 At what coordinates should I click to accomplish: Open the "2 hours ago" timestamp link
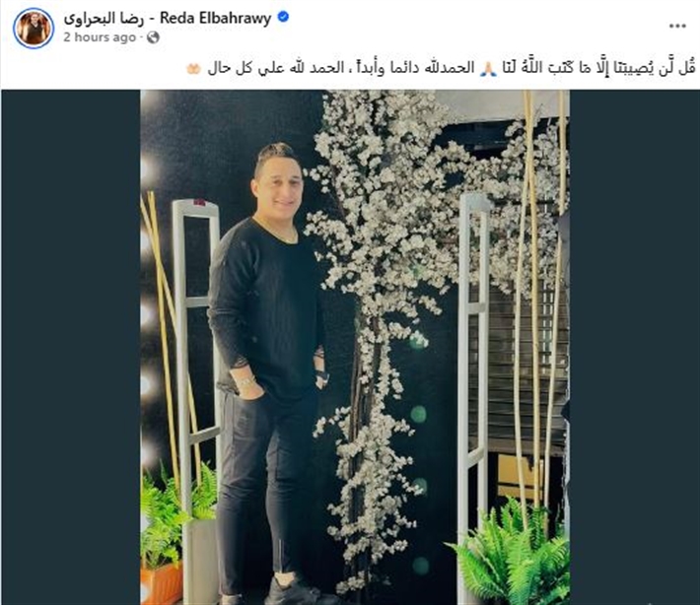pyautogui.click(x=100, y=37)
